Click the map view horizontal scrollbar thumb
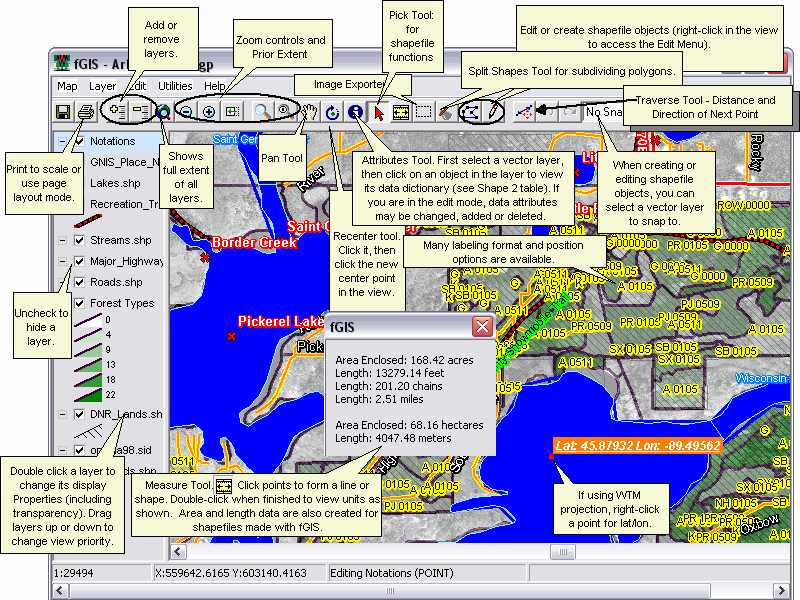800x600 pixels. tap(563, 552)
